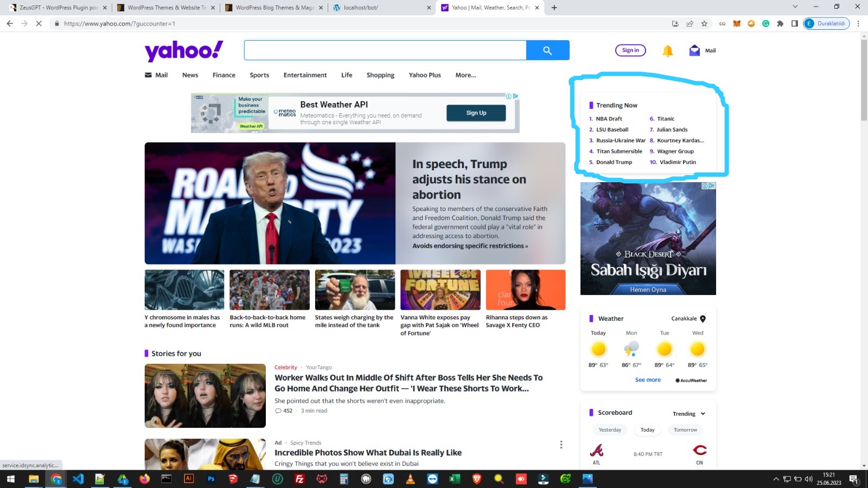Open a new browser tab
The height and width of the screenshot is (488, 868).
[x=554, y=8]
